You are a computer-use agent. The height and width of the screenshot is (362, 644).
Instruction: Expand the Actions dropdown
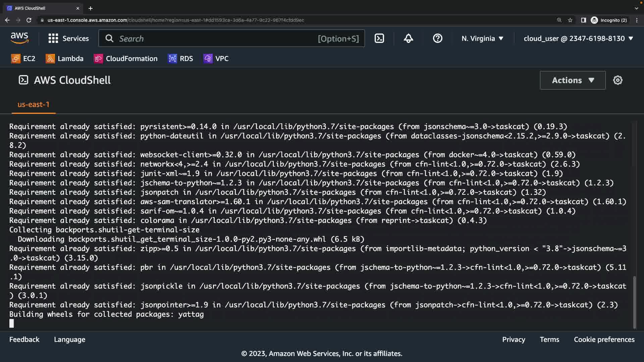coord(573,80)
